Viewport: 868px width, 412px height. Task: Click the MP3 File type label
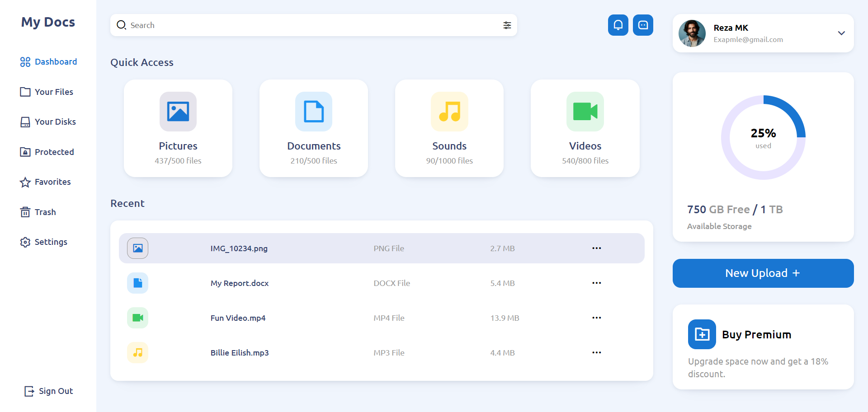(x=389, y=353)
